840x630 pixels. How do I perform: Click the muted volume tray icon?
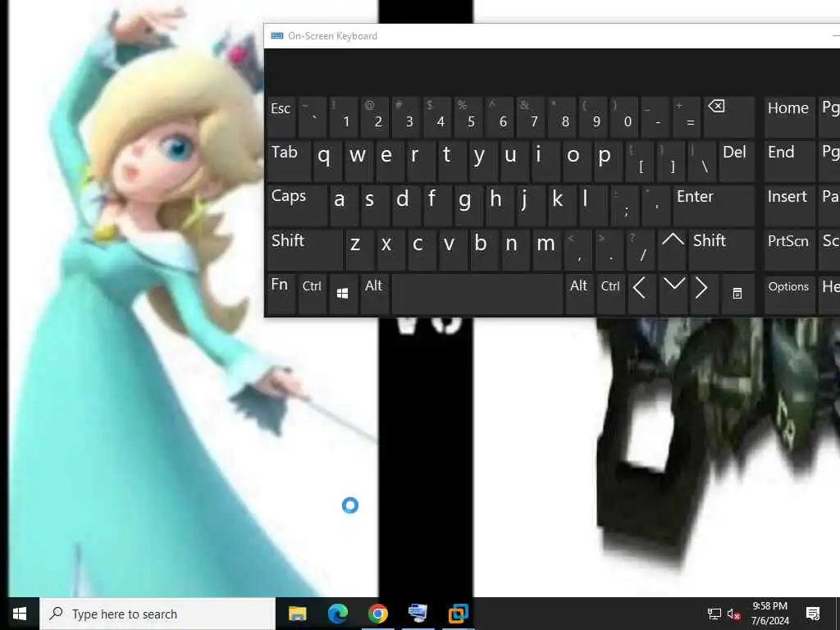(x=734, y=614)
